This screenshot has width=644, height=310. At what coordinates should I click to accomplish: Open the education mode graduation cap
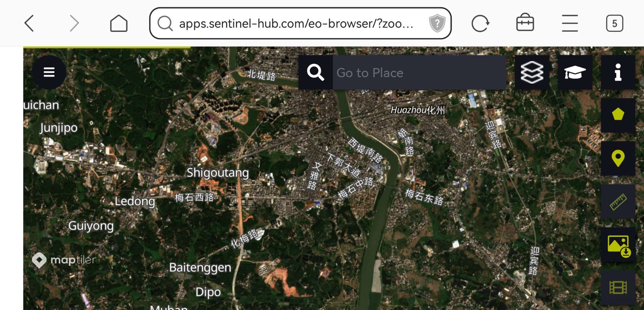coord(575,72)
